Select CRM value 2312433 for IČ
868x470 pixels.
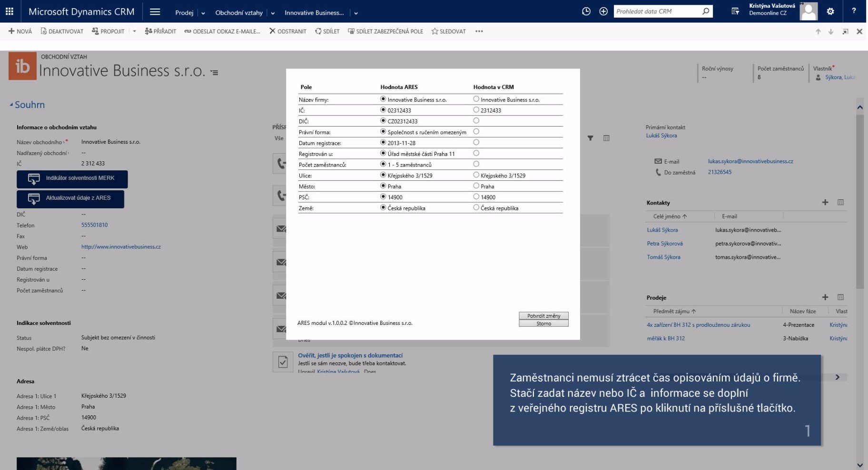pos(476,109)
